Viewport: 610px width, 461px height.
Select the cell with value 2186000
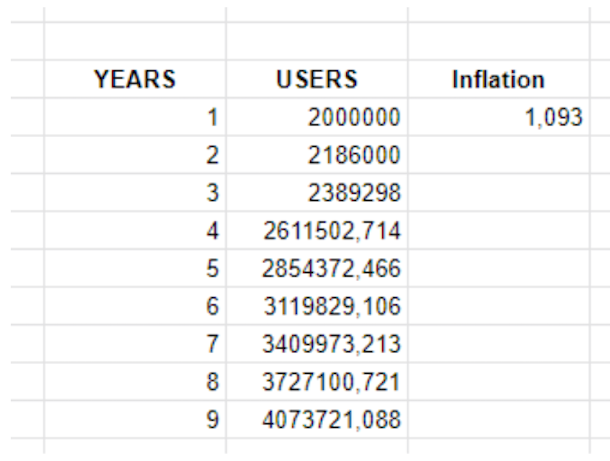317,154
